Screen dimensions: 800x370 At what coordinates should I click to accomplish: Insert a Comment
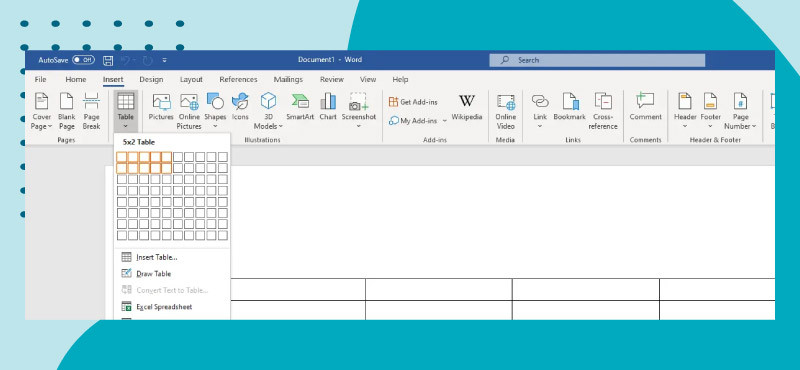click(x=645, y=107)
